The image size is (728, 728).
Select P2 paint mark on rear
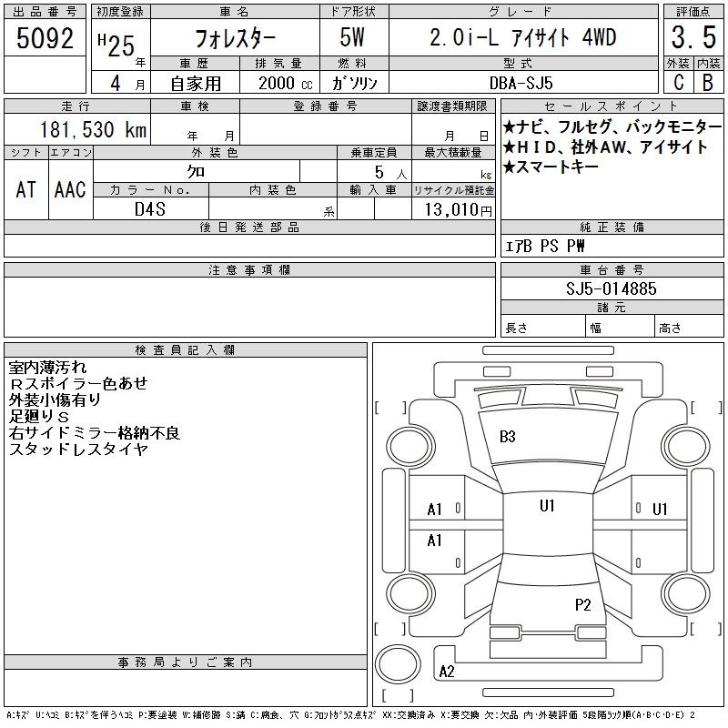[x=583, y=604]
